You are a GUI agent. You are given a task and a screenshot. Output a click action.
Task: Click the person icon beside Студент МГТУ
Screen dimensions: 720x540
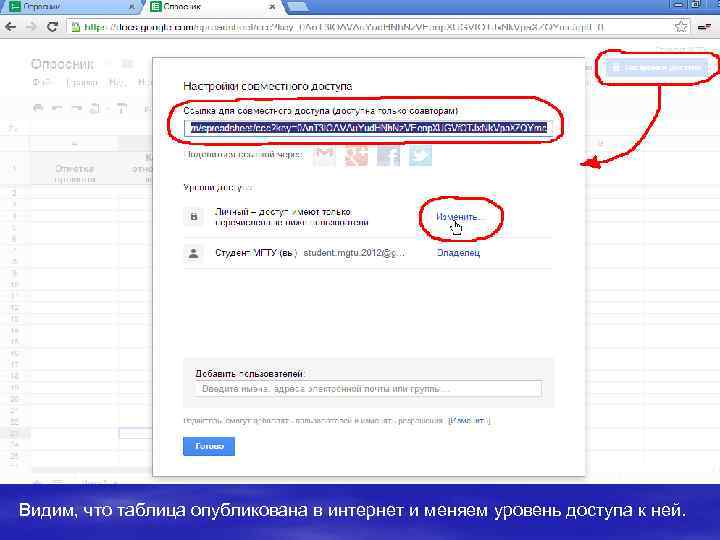(x=194, y=253)
